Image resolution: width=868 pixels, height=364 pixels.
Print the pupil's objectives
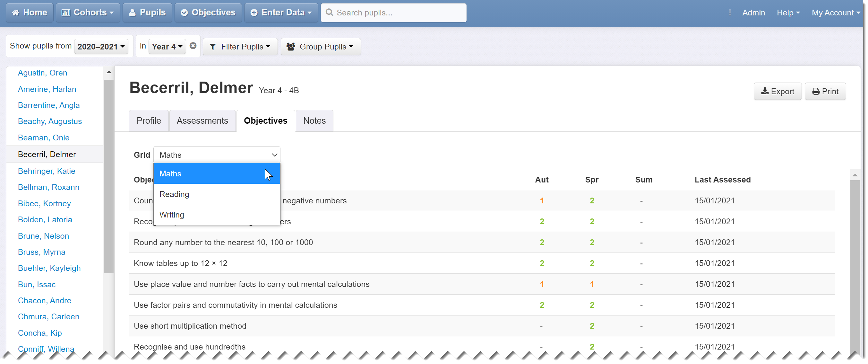point(825,91)
